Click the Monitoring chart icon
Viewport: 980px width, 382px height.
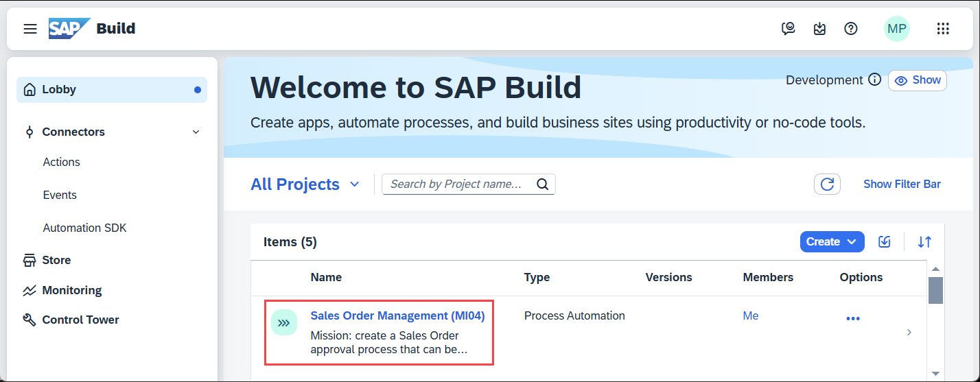point(29,290)
